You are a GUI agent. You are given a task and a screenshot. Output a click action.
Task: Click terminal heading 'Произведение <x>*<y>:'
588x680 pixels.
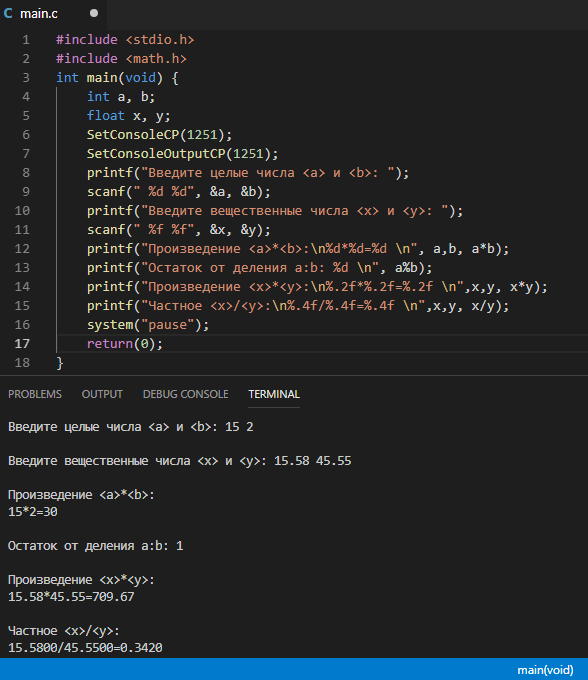(x=81, y=580)
